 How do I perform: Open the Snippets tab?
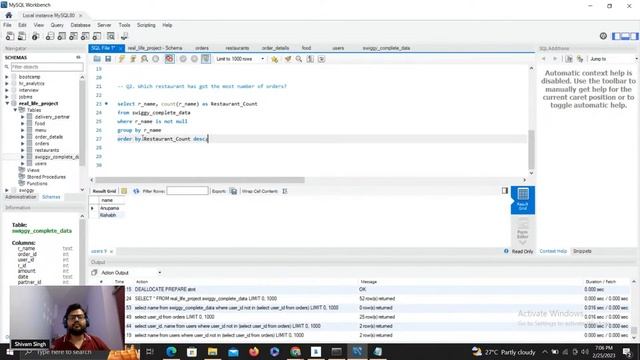[582, 251]
